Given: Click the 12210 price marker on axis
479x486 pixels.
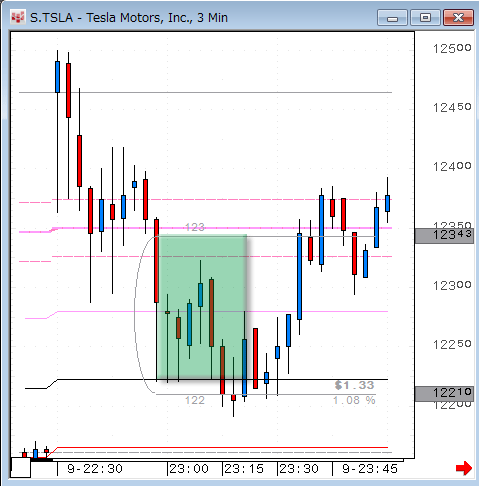Looking at the screenshot, I should 444,393.
